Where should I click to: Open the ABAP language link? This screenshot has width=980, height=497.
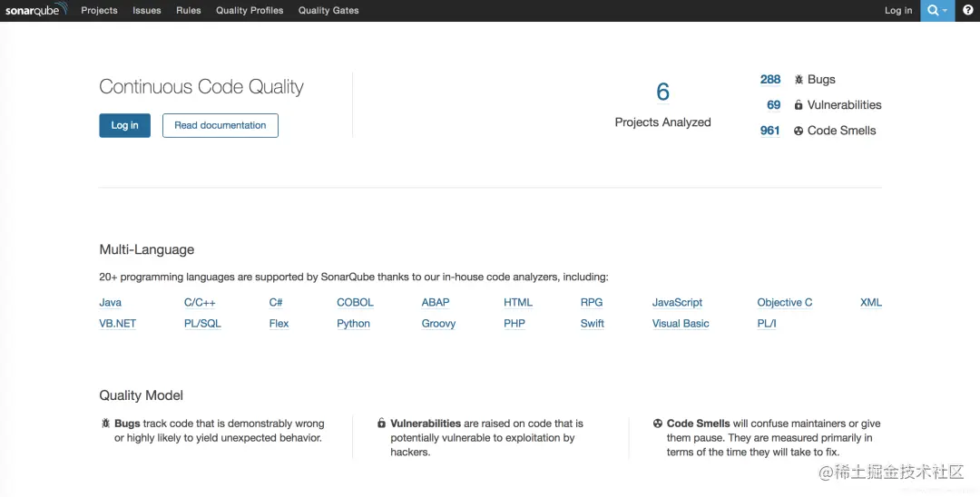(435, 302)
